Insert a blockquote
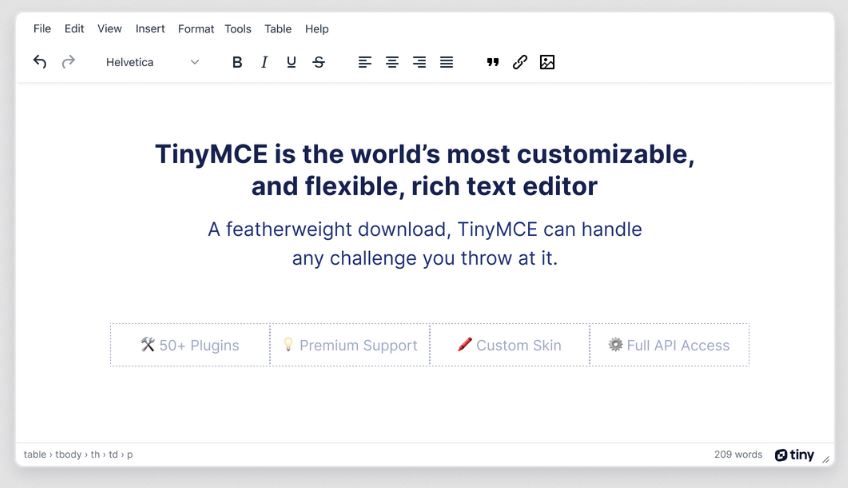Screen dimensions: 848x488 pos(493,62)
